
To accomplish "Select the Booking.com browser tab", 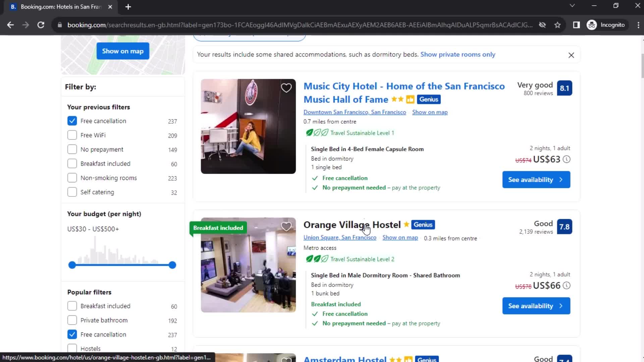I will (x=61, y=7).
